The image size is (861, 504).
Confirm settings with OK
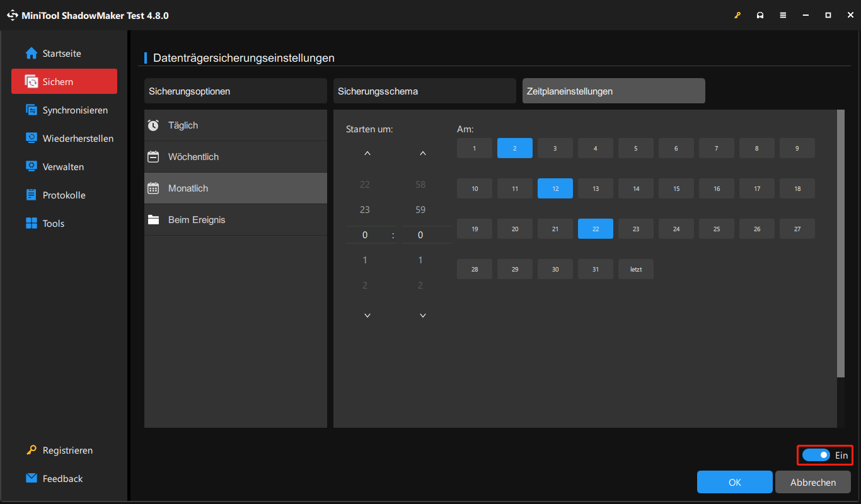(x=734, y=482)
